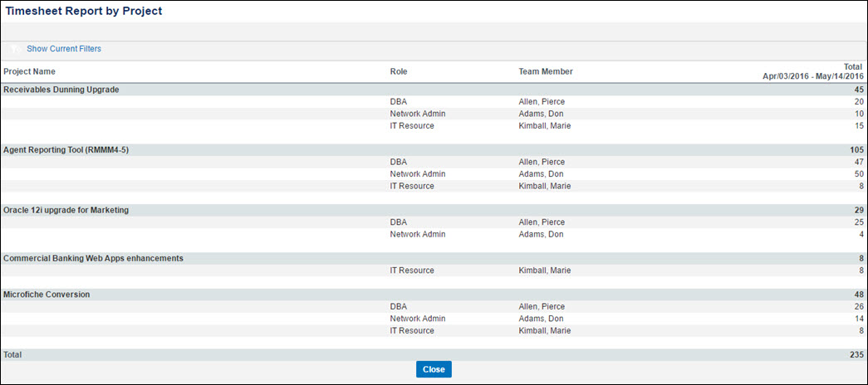868x385 pixels.
Task: Click the project total value 45
Action: pyautogui.click(x=859, y=90)
